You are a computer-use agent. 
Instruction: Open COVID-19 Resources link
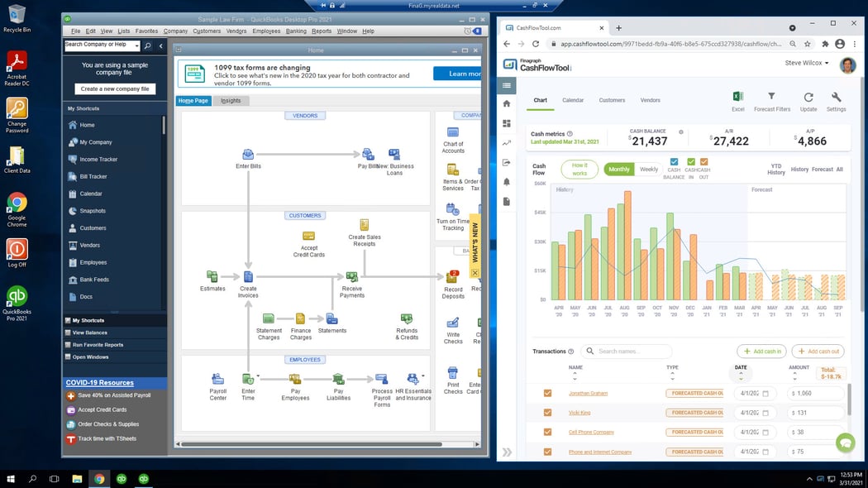pos(100,383)
